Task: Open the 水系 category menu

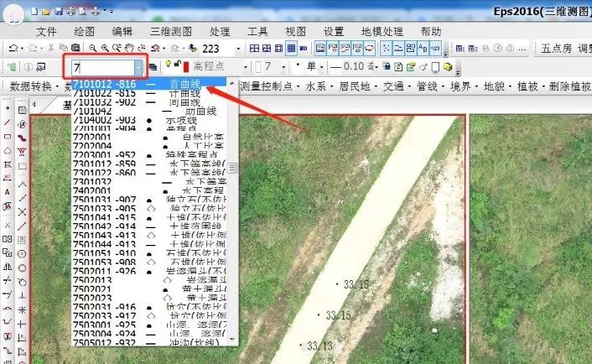Action: pos(319,86)
